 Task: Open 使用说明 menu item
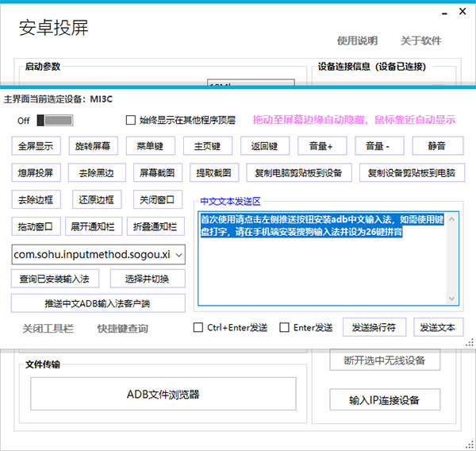(357, 41)
